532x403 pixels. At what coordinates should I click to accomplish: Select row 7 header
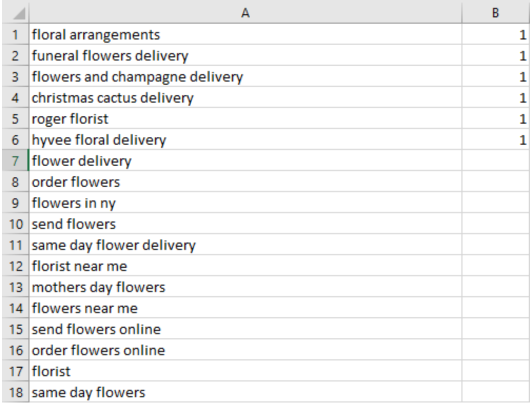[x=12, y=162]
